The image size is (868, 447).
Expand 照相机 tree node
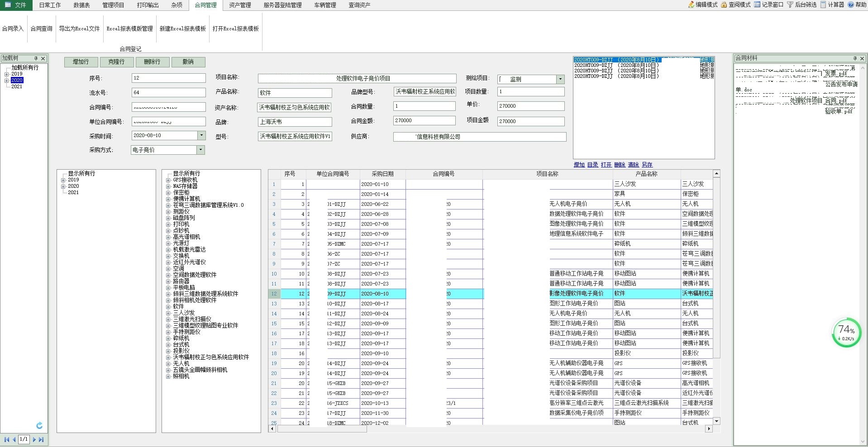point(168,376)
